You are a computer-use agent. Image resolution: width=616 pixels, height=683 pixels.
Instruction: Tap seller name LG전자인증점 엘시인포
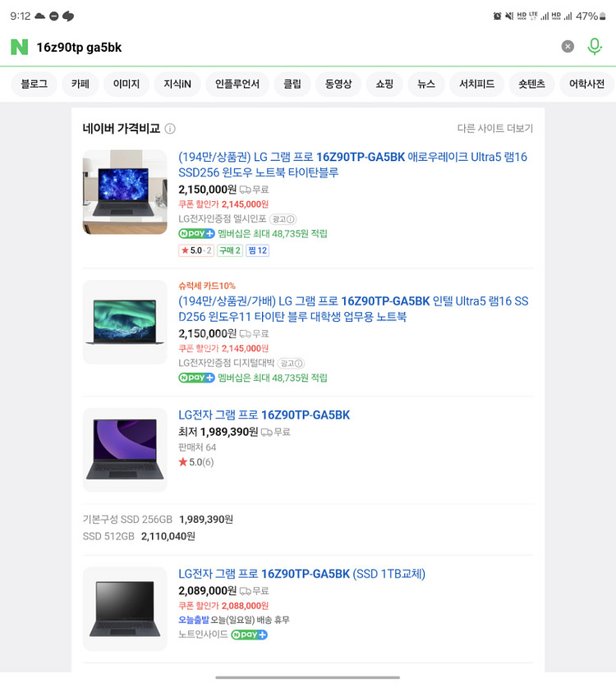click(x=223, y=218)
